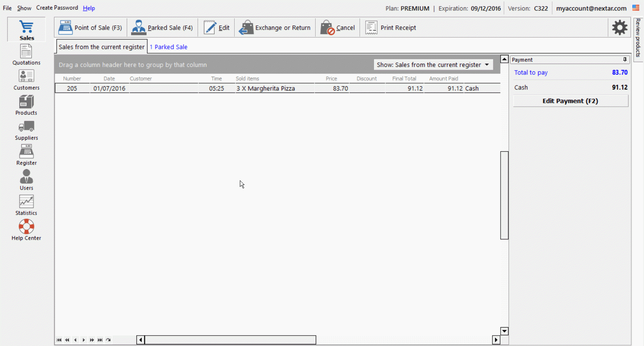Viewport: 644px width, 346px height.
Task: Open the Show menu
Action: pos(24,8)
